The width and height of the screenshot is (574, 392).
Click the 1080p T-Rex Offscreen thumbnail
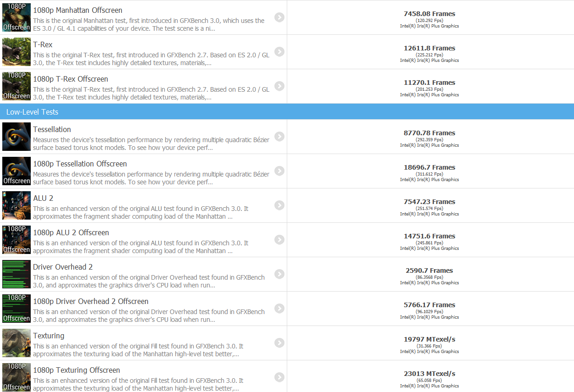pyautogui.click(x=17, y=86)
